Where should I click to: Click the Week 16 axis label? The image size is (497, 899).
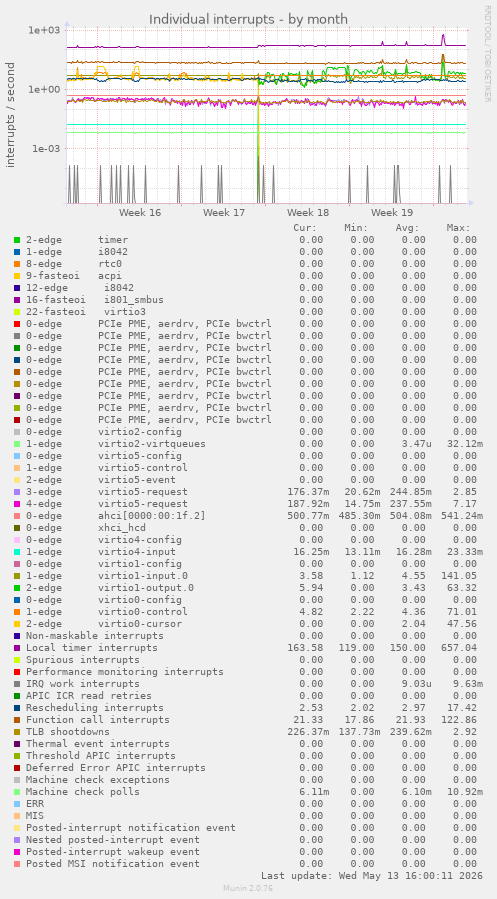pos(140,213)
